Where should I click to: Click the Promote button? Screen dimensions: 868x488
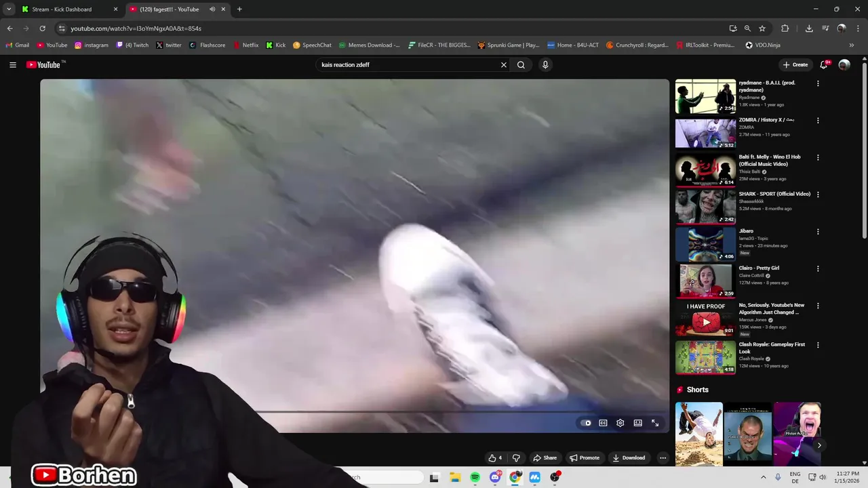584,457
